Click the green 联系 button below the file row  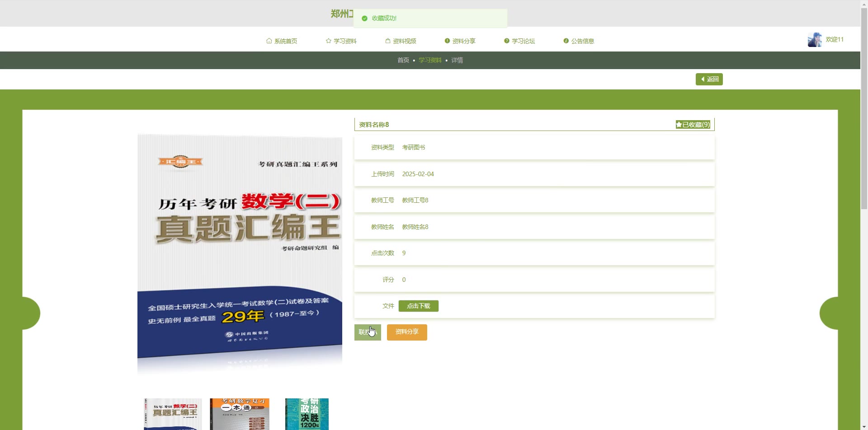pyautogui.click(x=368, y=332)
